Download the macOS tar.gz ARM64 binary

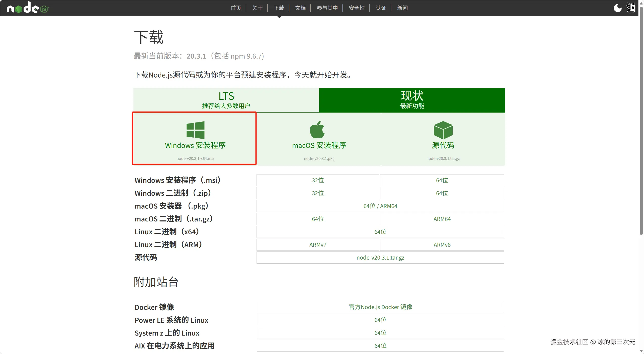pyautogui.click(x=442, y=219)
